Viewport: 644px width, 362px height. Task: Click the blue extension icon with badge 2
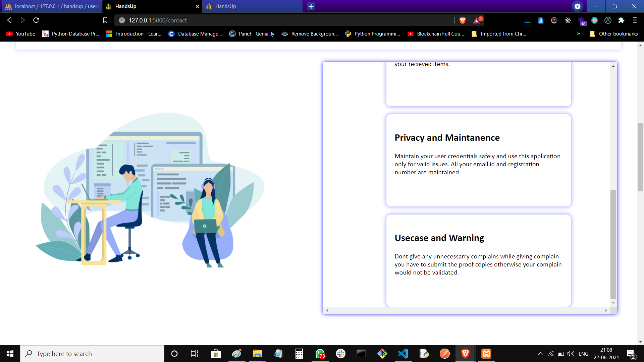click(541, 20)
